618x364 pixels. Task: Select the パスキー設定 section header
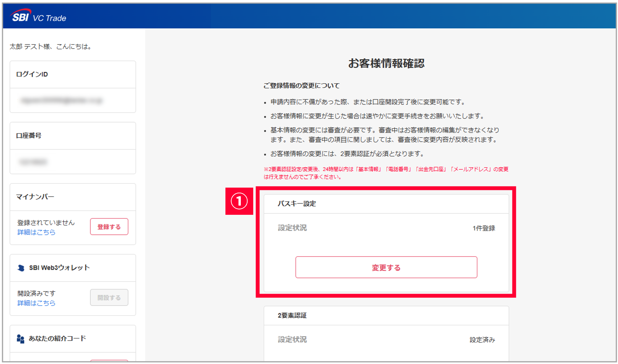coord(297,204)
